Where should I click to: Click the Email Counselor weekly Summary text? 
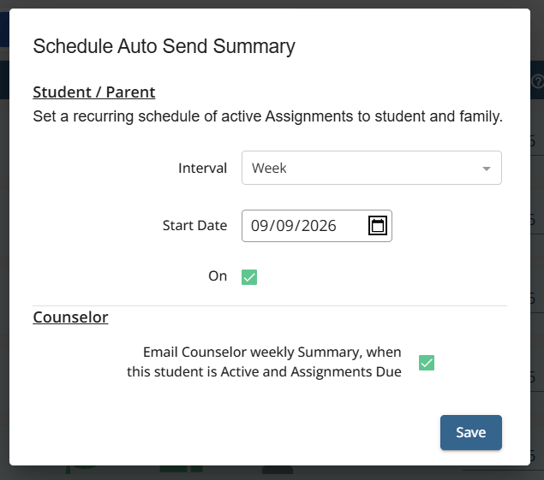[264, 362]
